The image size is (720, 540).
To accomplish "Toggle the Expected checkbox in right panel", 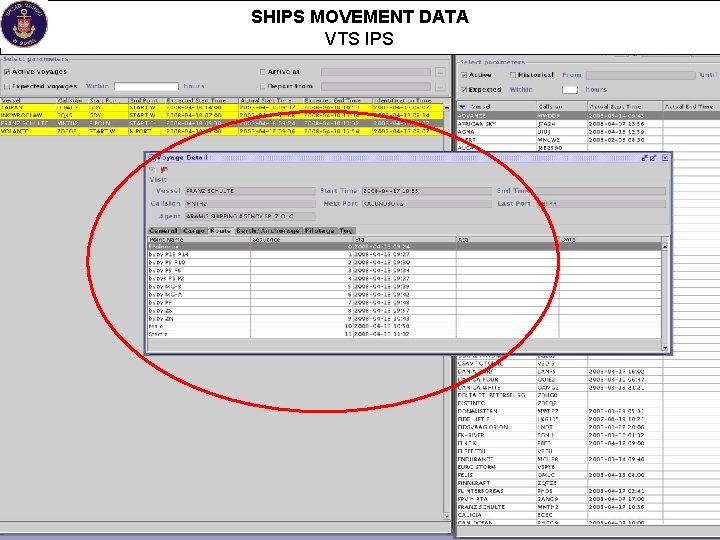I will [464, 90].
